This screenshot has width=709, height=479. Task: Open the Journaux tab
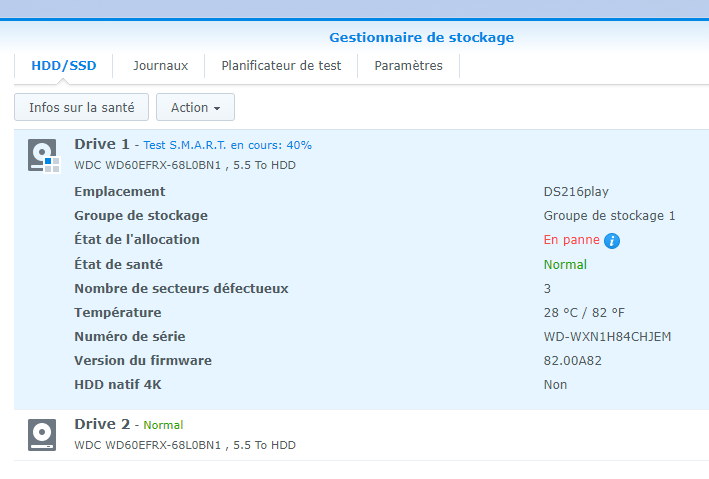click(162, 66)
